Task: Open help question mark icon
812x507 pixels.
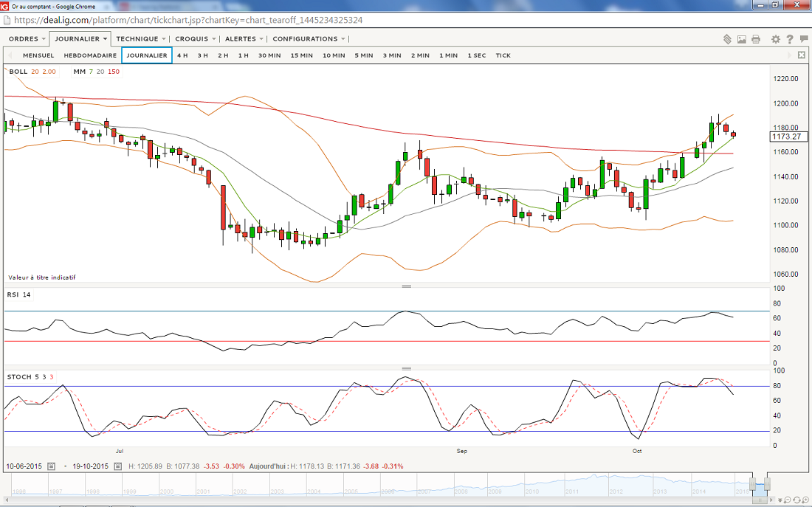Action: click(x=790, y=39)
